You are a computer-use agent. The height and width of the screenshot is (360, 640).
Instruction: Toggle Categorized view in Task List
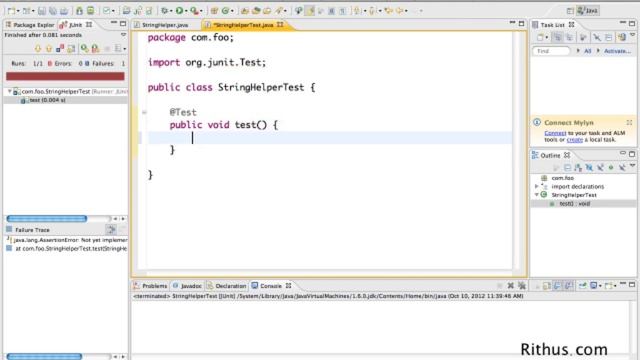[558, 37]
